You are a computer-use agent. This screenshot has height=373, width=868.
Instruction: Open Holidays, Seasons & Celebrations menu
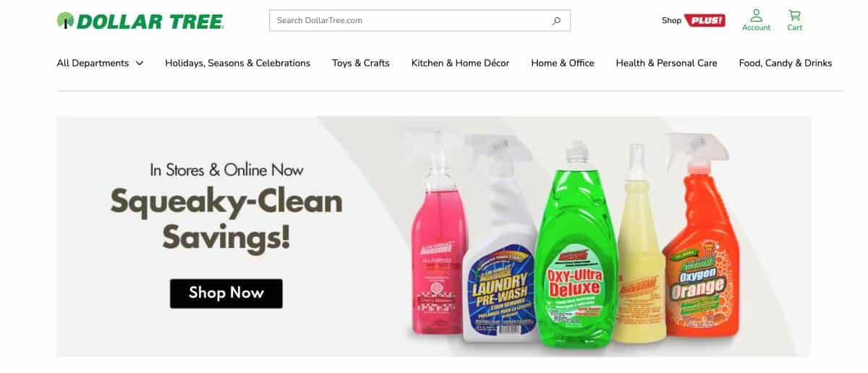237,63
